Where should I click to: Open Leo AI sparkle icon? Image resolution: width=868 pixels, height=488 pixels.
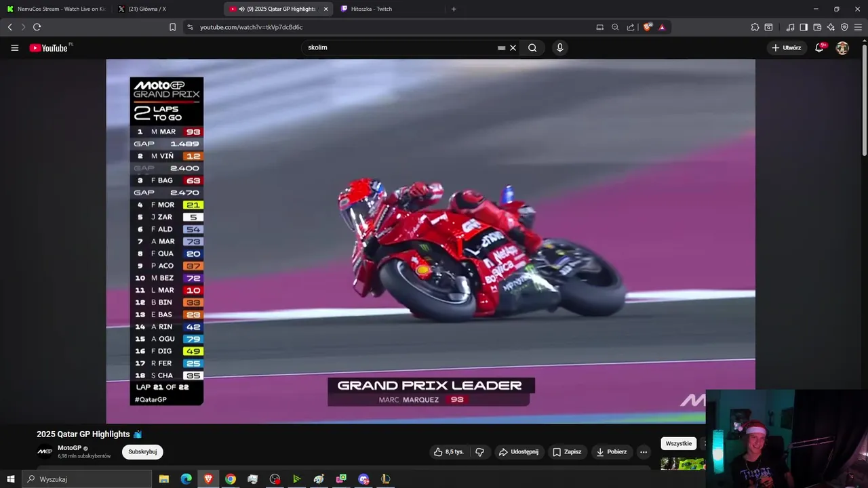pos(831,27)
